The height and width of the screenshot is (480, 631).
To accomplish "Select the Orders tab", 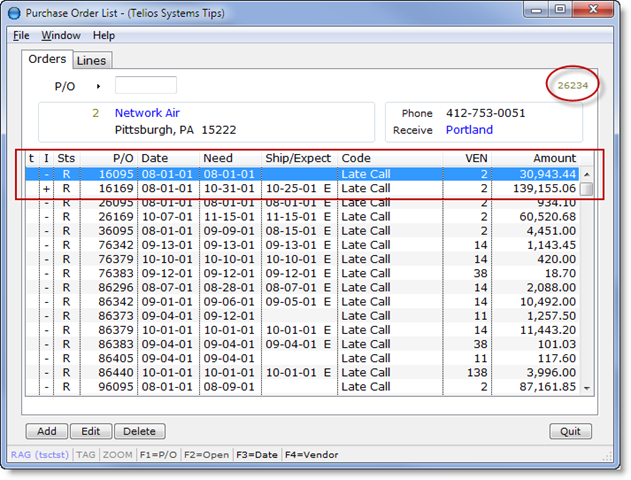I will [x=47, y=59].
